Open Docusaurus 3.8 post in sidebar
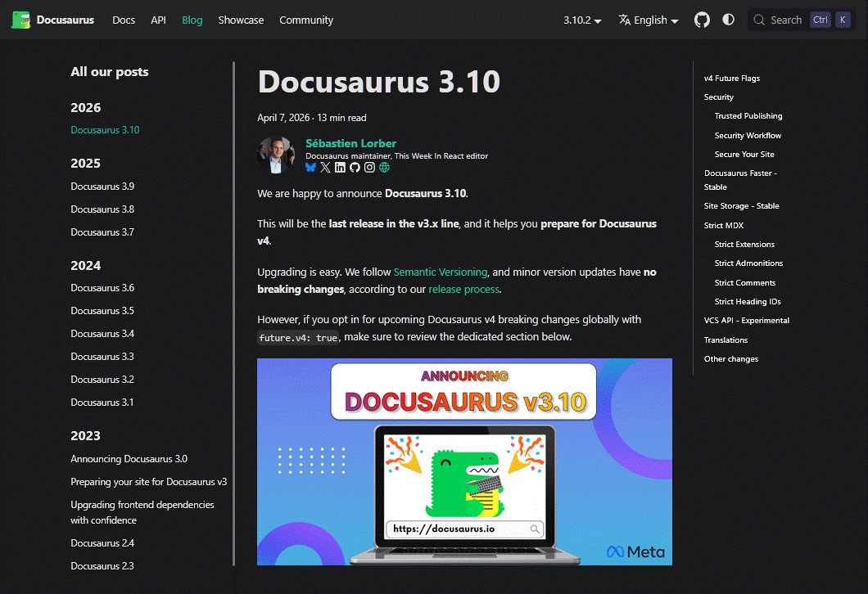This screenshot has width=868, height=594. 102,209
